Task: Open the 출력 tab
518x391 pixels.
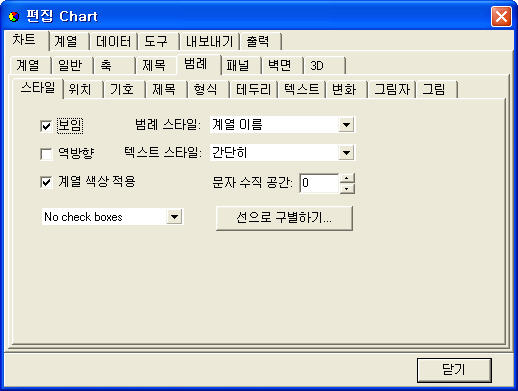Action: [x=261, y=41]
